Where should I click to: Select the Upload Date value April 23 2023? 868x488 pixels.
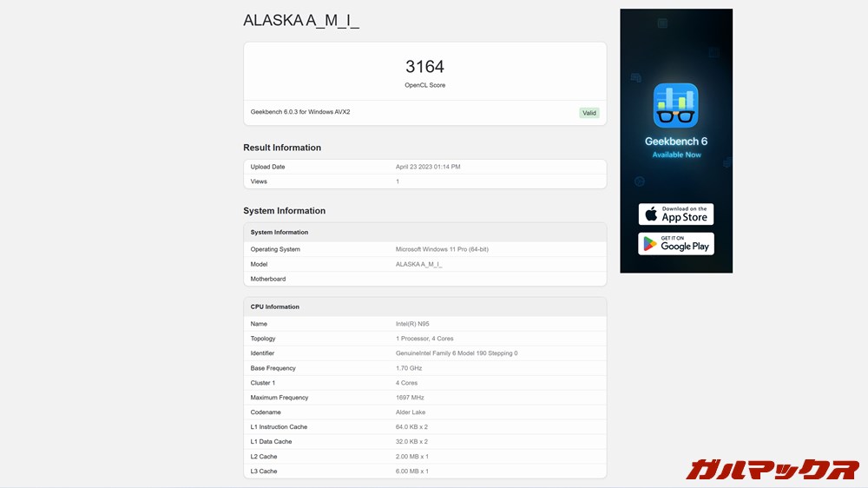[428, 167]
